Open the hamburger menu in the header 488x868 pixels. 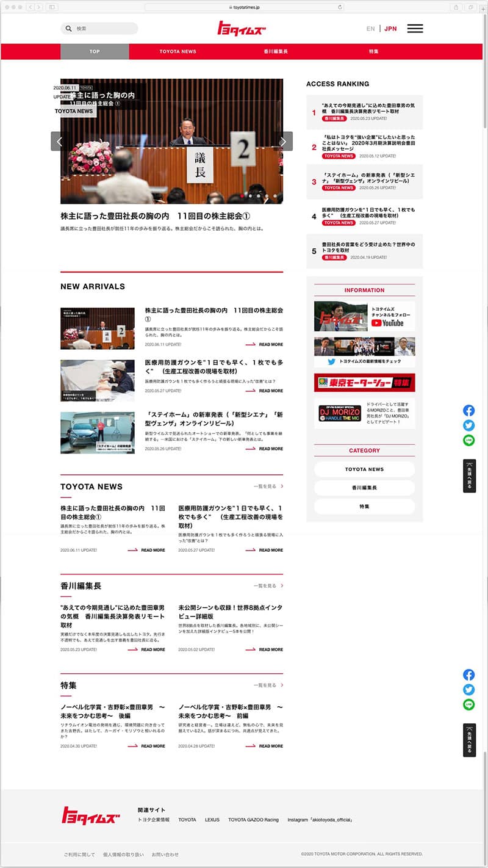(415, 29)
